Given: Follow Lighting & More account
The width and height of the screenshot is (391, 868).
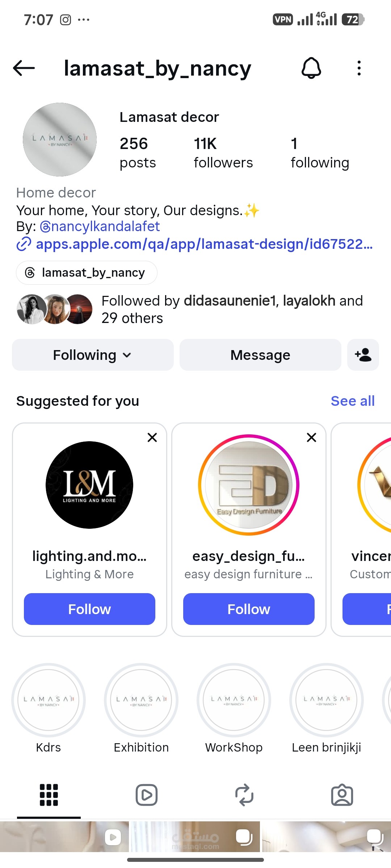Looking at the screenshot, I should click(89, 609).
